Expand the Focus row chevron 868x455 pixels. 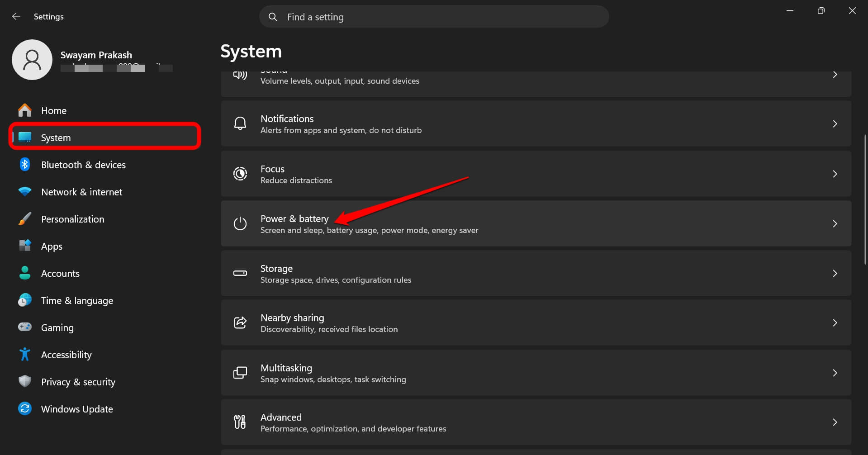click(835, 174)
